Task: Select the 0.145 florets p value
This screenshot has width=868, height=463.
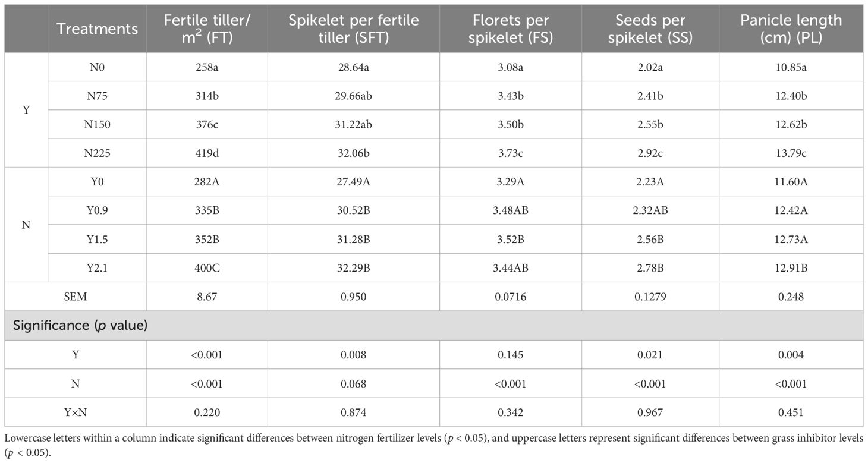Action: point(510,355)
